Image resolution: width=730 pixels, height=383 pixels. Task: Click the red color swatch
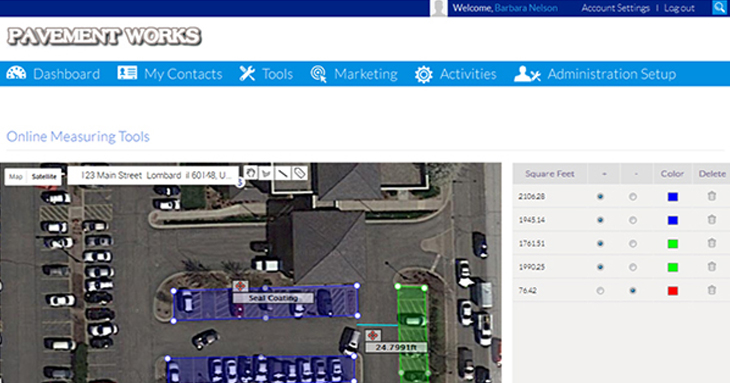pyautogui.click(x=672, y=291)
